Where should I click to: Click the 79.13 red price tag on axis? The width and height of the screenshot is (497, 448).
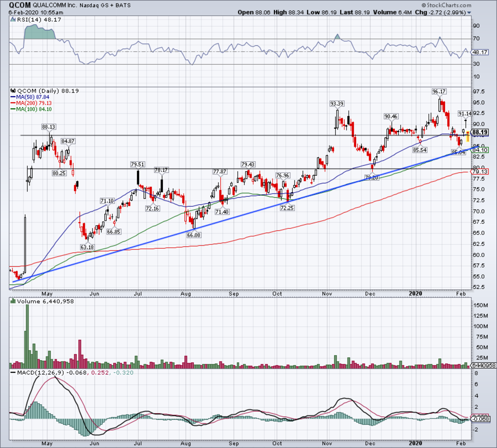pyautogui.click(x=480, y=172)
